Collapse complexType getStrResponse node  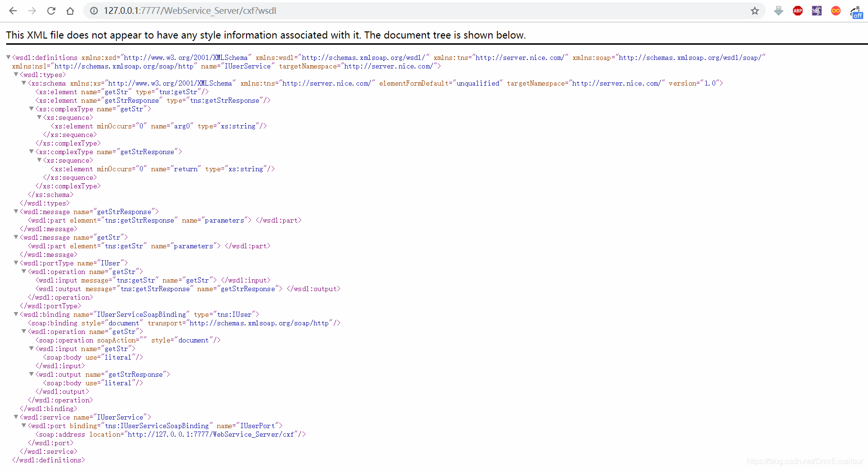31,151
